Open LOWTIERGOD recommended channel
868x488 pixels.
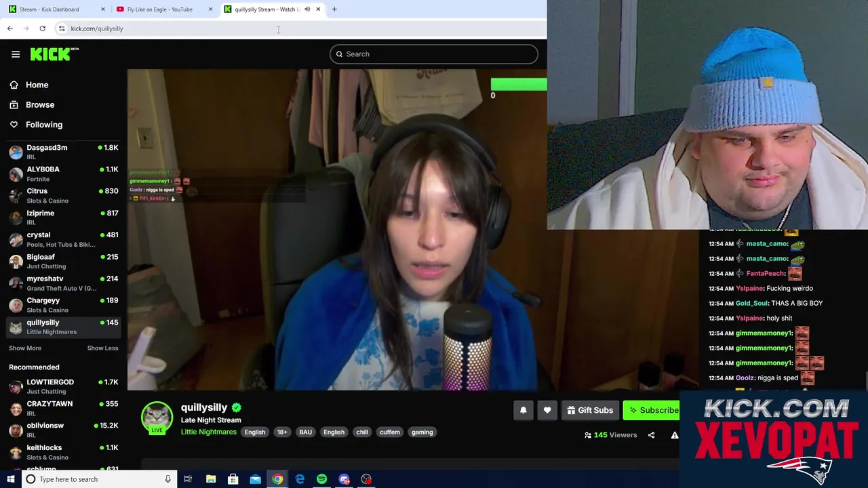point(63,386)
